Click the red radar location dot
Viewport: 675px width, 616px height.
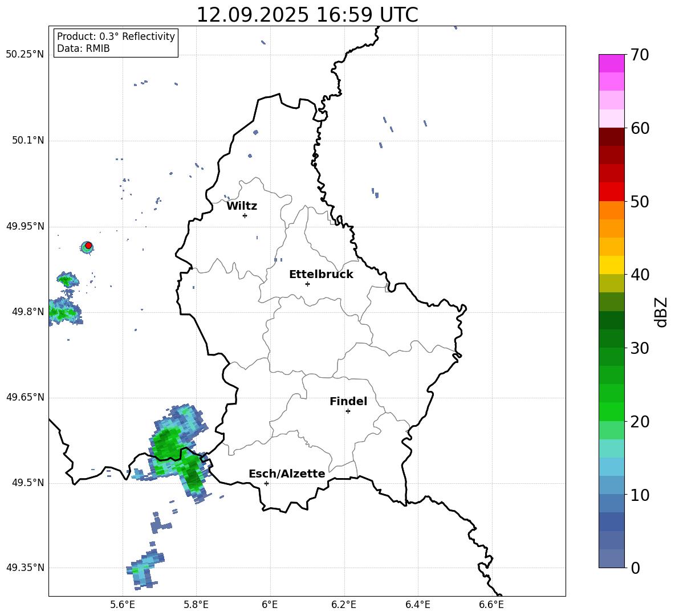88,246
